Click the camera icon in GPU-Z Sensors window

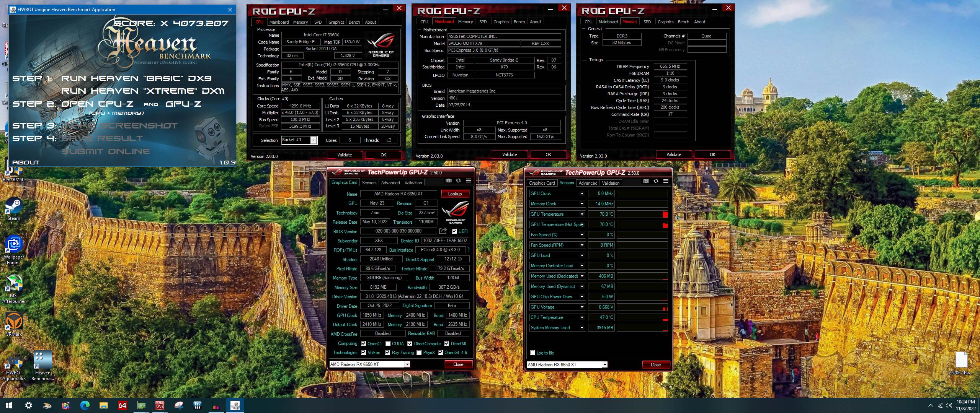(x=646, y=181)
